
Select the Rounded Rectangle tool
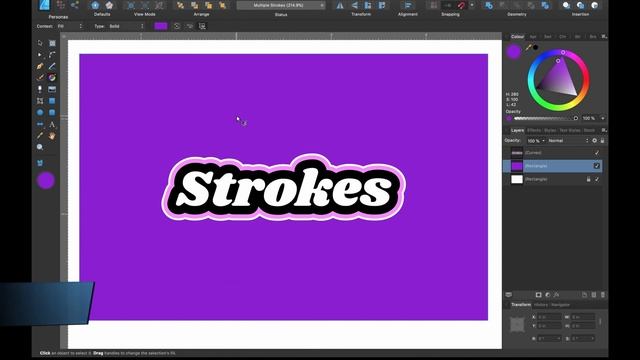(x=52, y=112)
